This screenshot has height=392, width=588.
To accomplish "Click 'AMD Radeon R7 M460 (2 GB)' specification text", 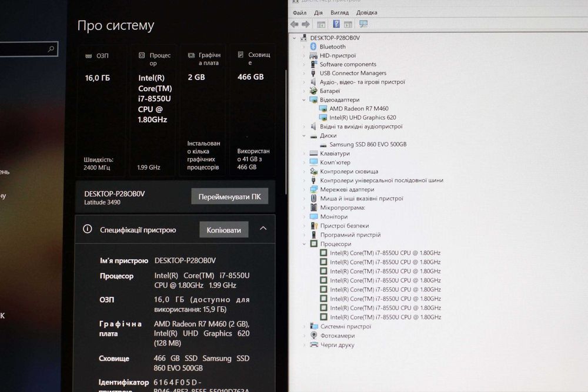I will point(201,324).
